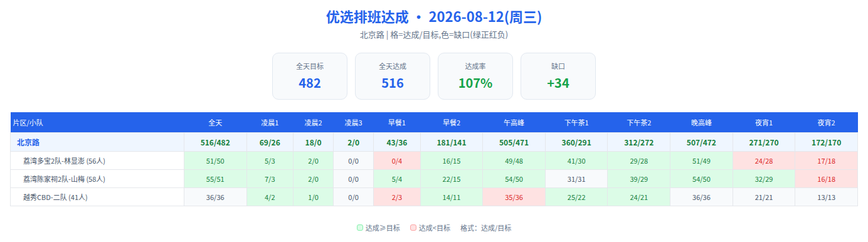The image size is (868, 242).
Task: Select the 荔湾多宝2队-林显澎 (56人) row label
Action: 97,160
